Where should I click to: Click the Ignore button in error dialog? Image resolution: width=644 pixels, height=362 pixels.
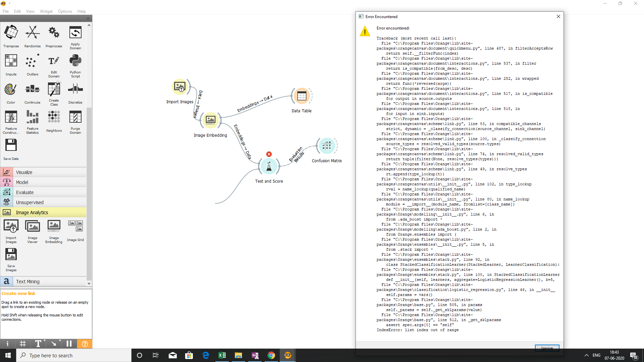click(547, 348)
